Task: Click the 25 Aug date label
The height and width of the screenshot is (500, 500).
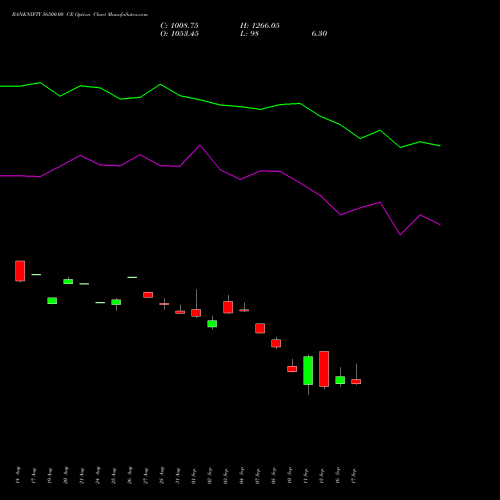Action: tap(114, 475)
